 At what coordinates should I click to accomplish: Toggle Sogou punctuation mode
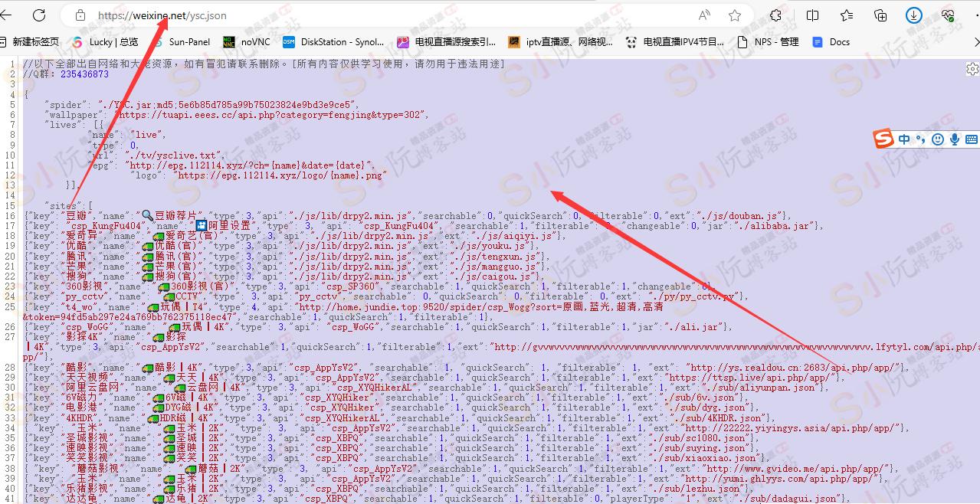pyautogui.click(x=921, y=139)
